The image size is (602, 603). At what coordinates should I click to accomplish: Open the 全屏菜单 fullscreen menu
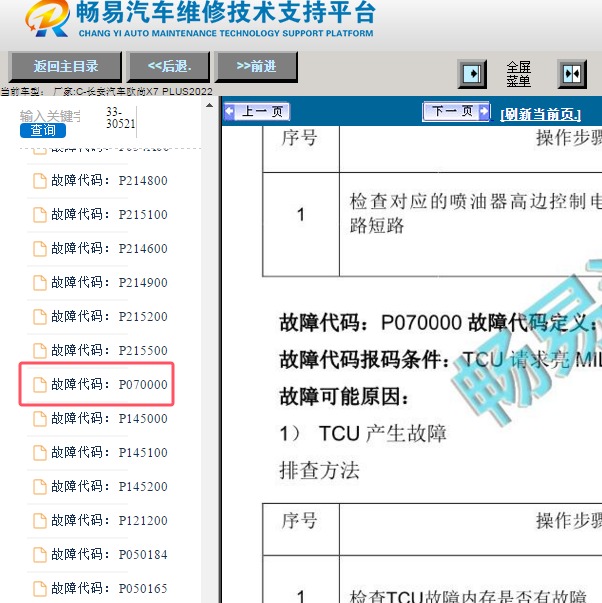[518, 74]
